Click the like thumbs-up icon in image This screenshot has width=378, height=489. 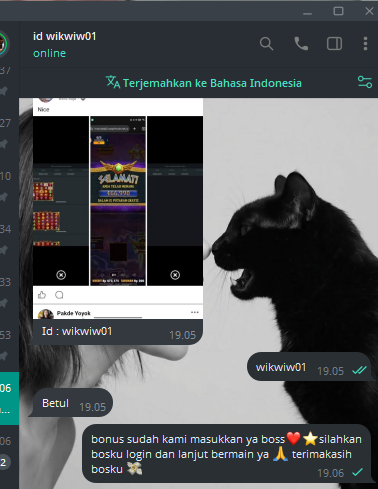click(x=42, y=295)
